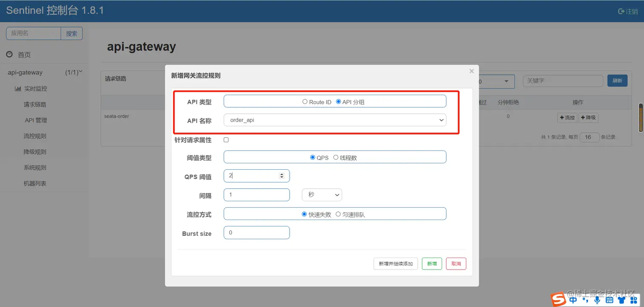Click the seata-order row text
644x307 pixels.
pos(116,116)
